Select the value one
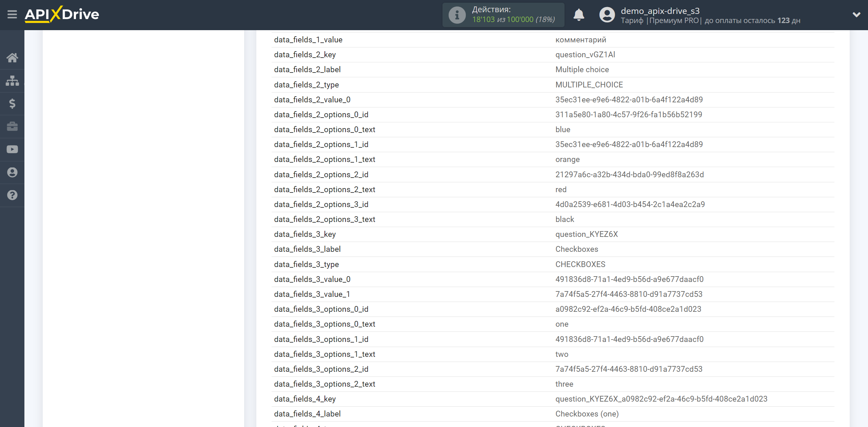The image size is (868, 427). pyautogui.click(x=562, y=324)
